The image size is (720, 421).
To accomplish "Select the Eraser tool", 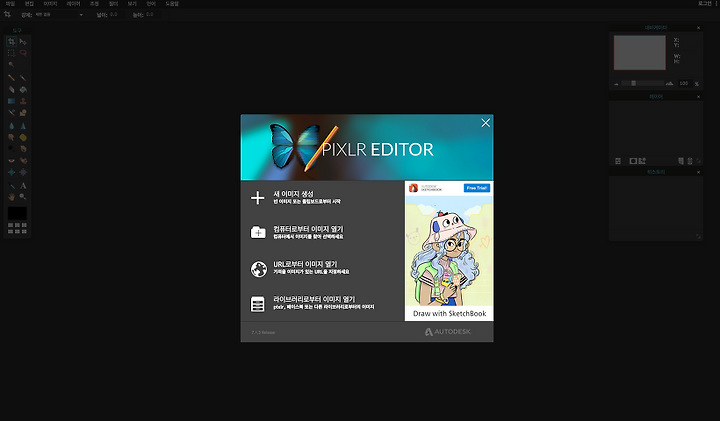I will (x=11, y=89).
